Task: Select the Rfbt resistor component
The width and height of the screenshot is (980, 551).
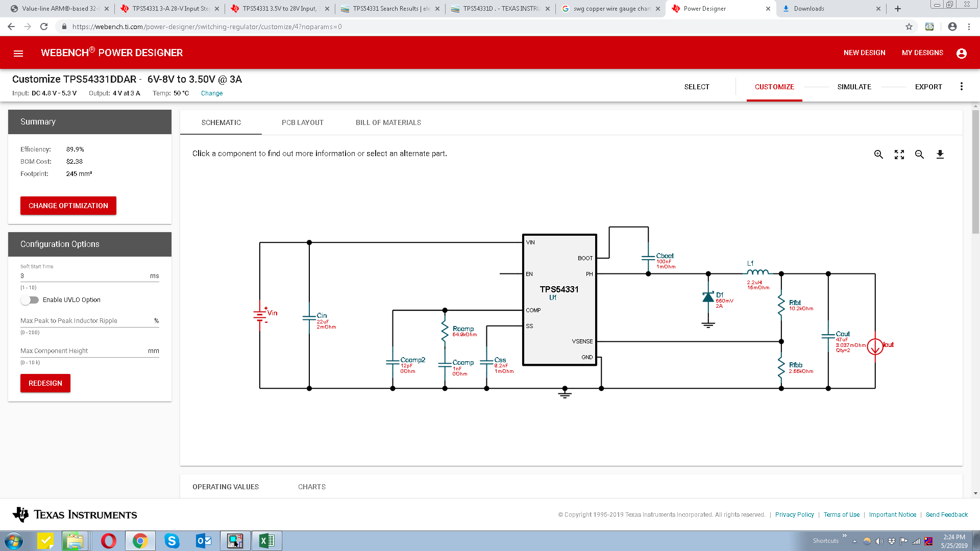Action: click(x=781, y=305)
